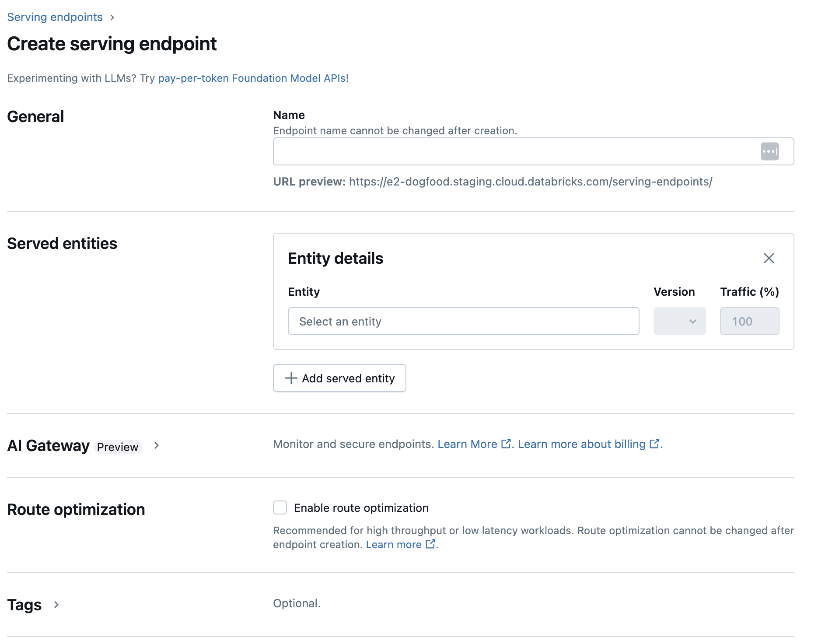
Task: Open the pay-per-token Foundation Model APIs link
Action: (x=253, y=78)
